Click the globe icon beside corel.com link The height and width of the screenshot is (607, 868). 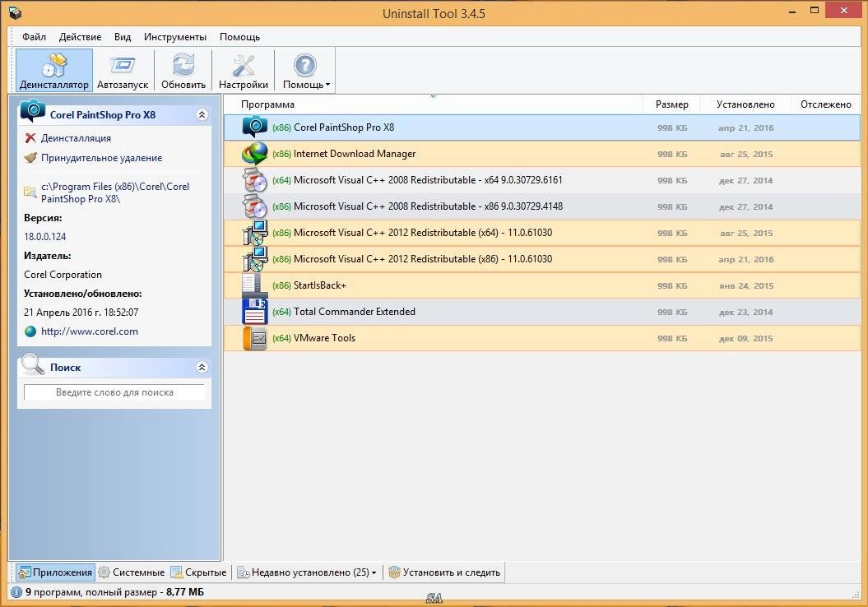(x=30, y=331)
